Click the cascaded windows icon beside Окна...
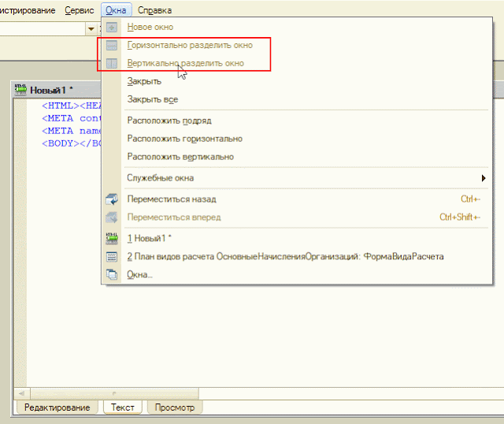This screenshot has height=424, width=504. (x=112, y=274)
